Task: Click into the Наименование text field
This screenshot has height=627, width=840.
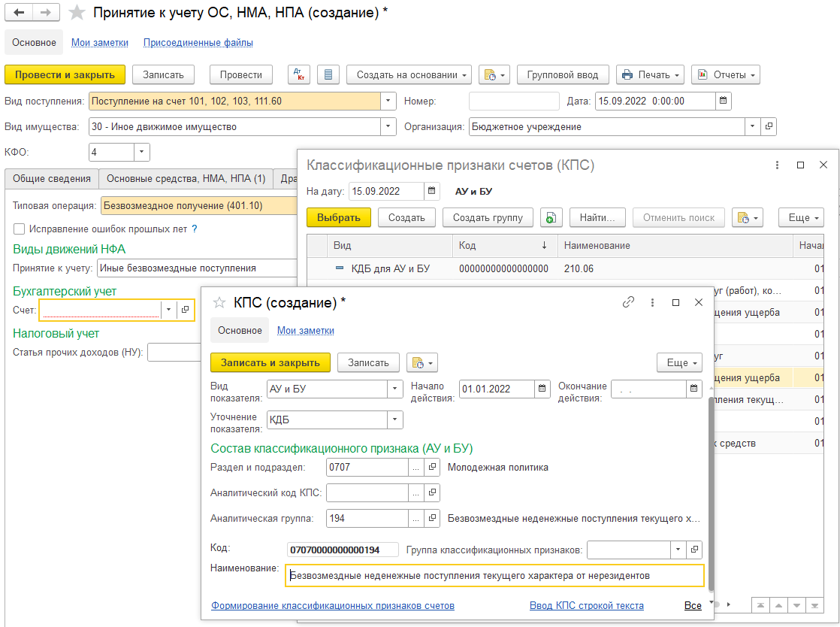Action: [x=494, y=576]
